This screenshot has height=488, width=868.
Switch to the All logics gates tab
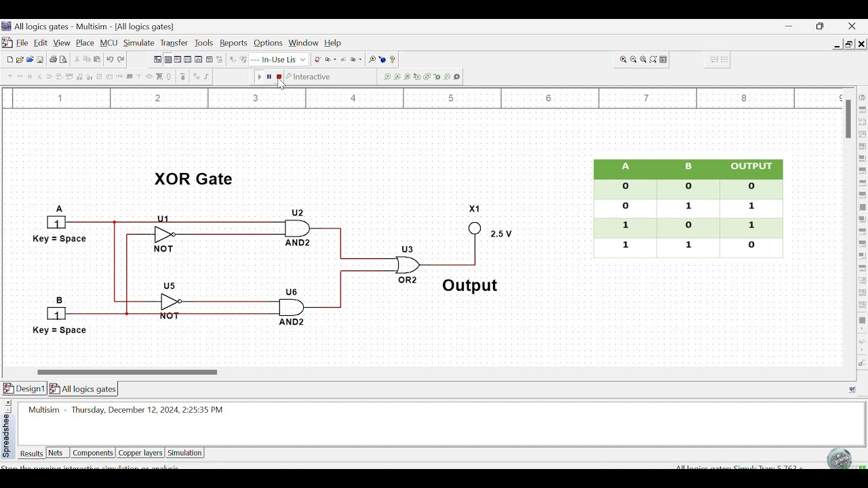pyautogui.click(x=83, y=389)
